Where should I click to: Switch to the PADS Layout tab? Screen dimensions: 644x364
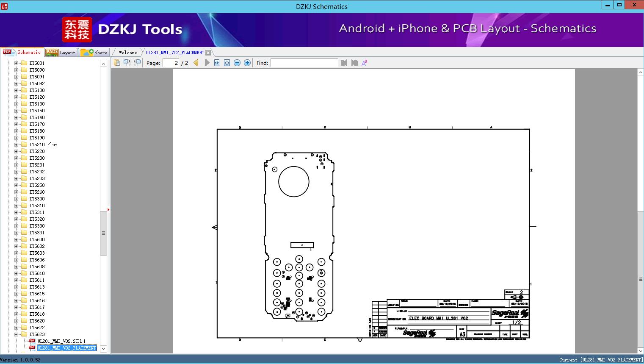click(61, 52)
